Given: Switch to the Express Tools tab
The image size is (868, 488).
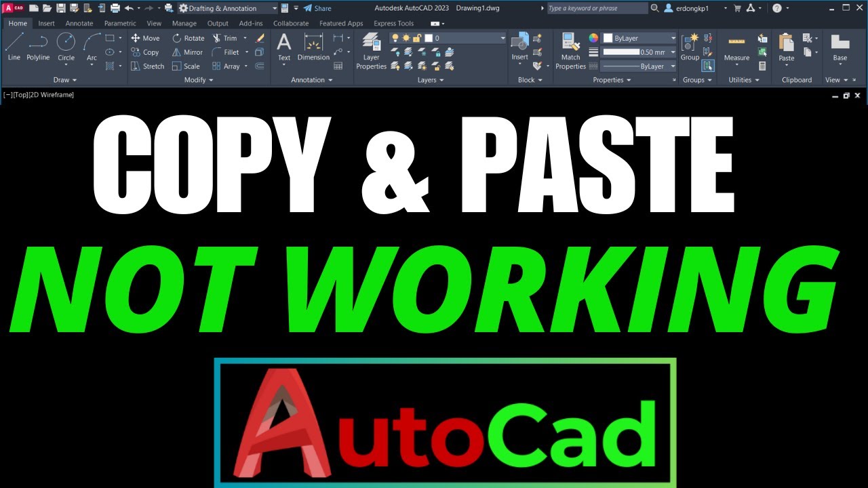Looking at the screenshot, I should pos(393,23).
